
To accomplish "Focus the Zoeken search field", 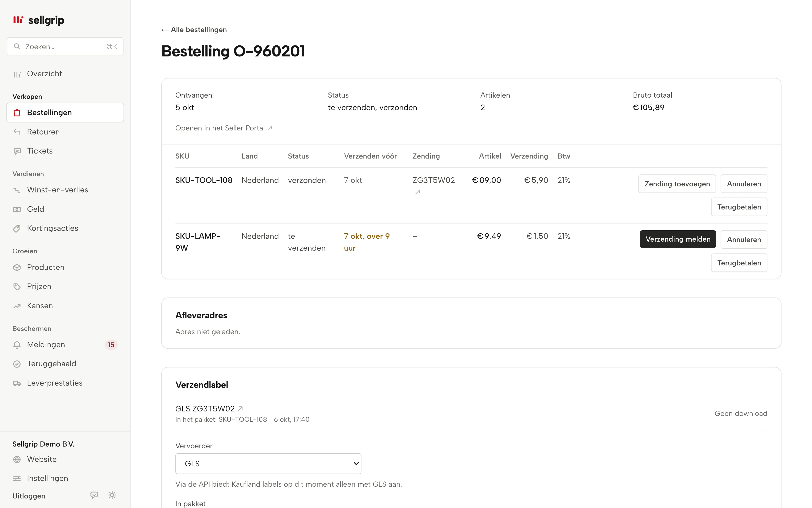I will tap(65, 47).
